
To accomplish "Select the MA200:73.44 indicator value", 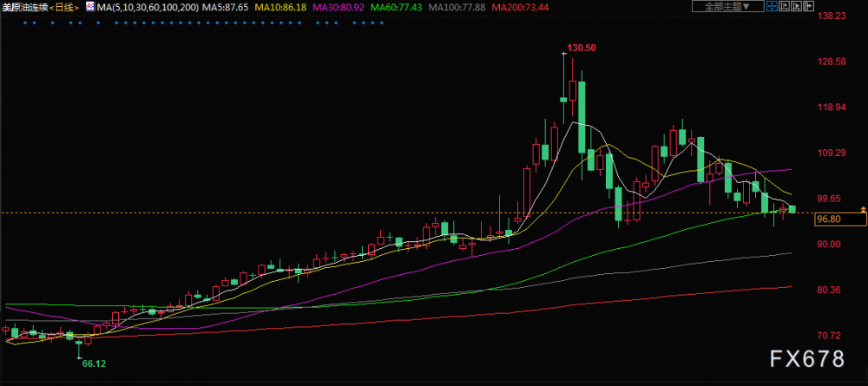I will click(520, 7).
